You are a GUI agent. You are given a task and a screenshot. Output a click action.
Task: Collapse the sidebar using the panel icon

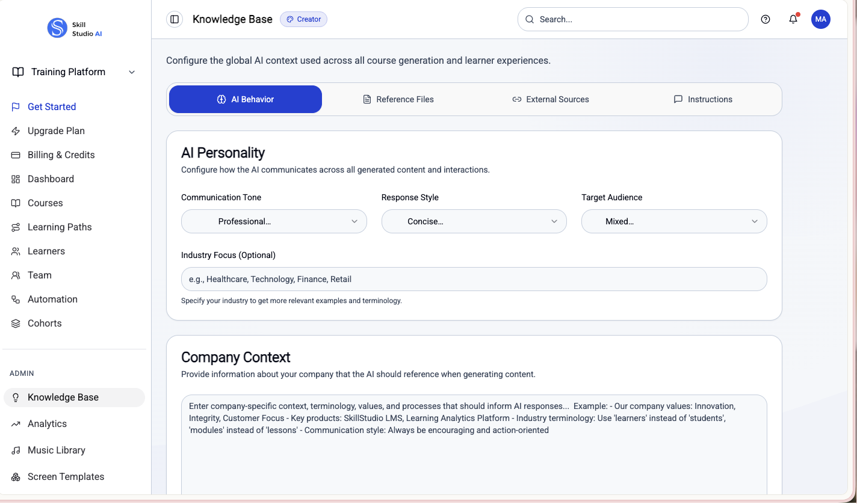[x=174, y=19]
